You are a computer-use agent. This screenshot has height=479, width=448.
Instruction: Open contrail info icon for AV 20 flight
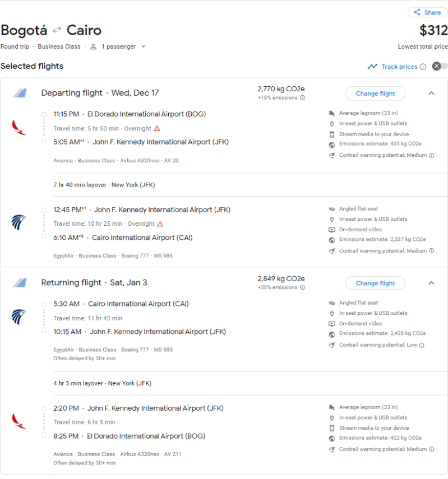click(x=431, y=155)
